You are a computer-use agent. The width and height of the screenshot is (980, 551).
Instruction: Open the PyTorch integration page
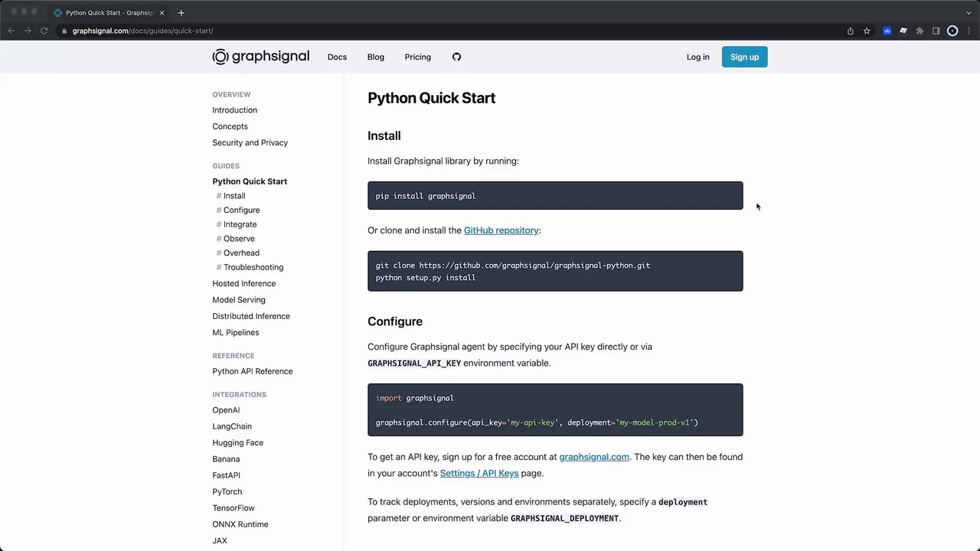pyautogui.click(x=227, y=491)
